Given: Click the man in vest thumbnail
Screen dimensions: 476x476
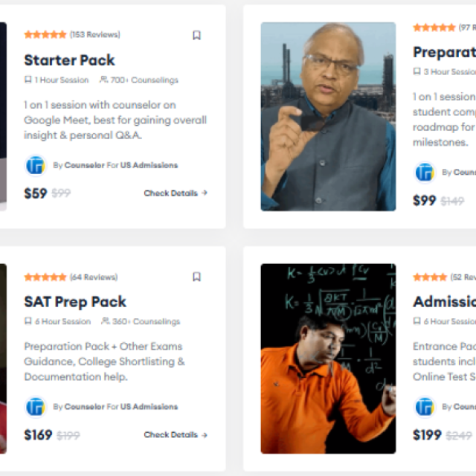Looking at the screenshot, I should tap(328, 117).
